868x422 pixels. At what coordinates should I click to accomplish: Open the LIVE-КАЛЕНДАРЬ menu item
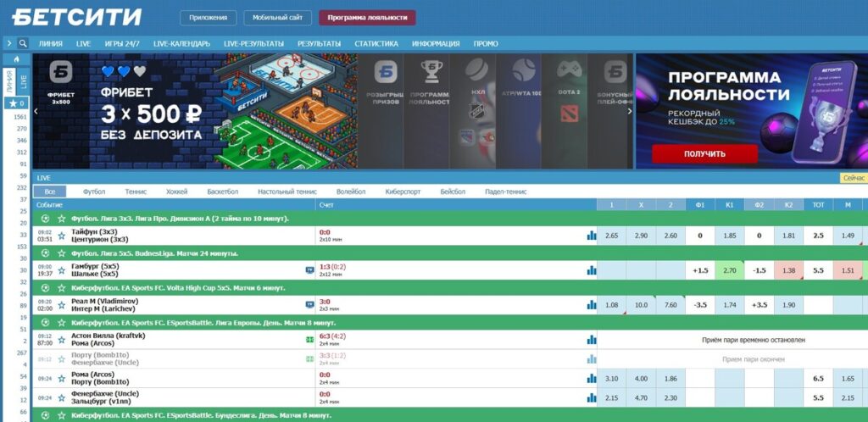click(x=181, y=44)
